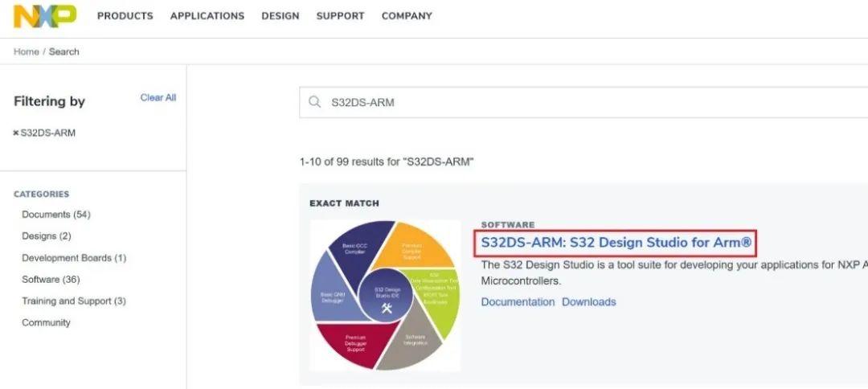Image resolution: width=868 pixels, height=389 pixels.
Task: Remove the S32DS-ARM filter x icon
Action: coord(16,133)
